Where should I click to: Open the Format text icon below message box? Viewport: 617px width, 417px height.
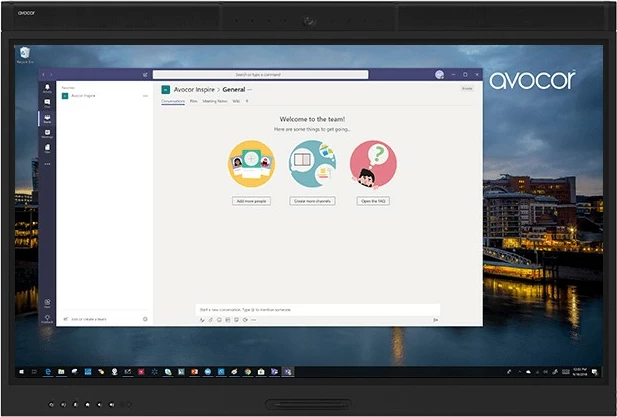tap(201, 320)
